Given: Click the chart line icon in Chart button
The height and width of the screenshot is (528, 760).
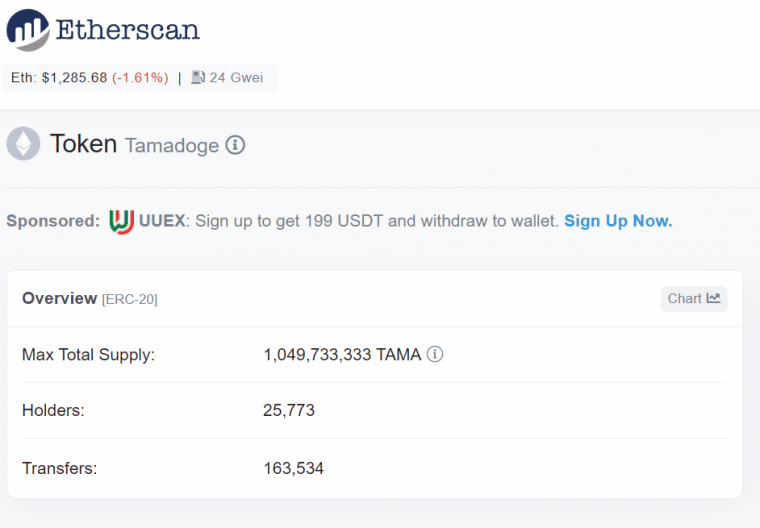Looking at the screenshot, I should click(713, 298).
